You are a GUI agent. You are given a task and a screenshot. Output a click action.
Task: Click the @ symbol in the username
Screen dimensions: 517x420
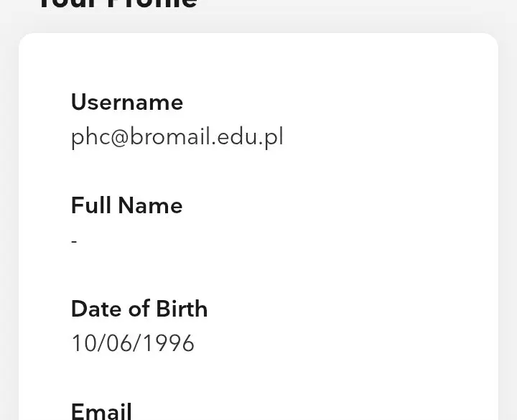pos(119,137)
